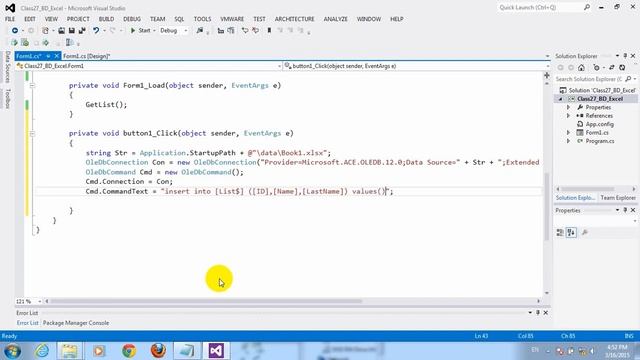Switch to the Solution Explorer bottom tab
The image size is (640, 360).
[x=576, y=198]
